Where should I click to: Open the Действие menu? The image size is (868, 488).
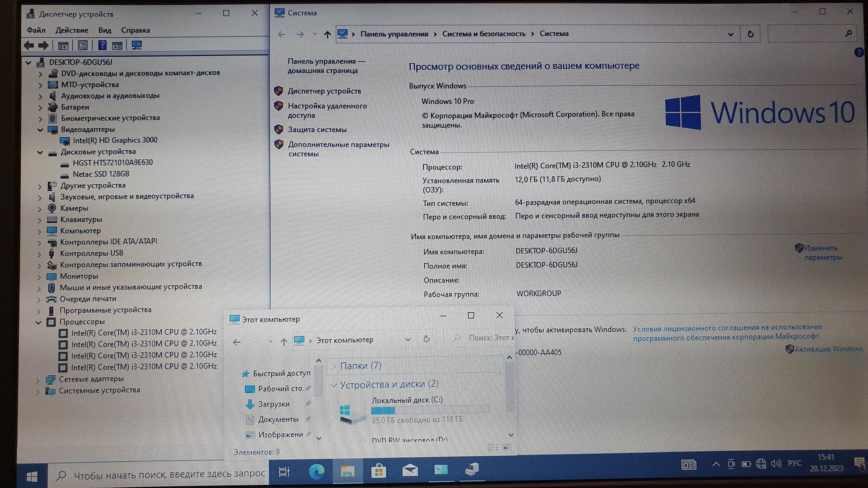72,30
